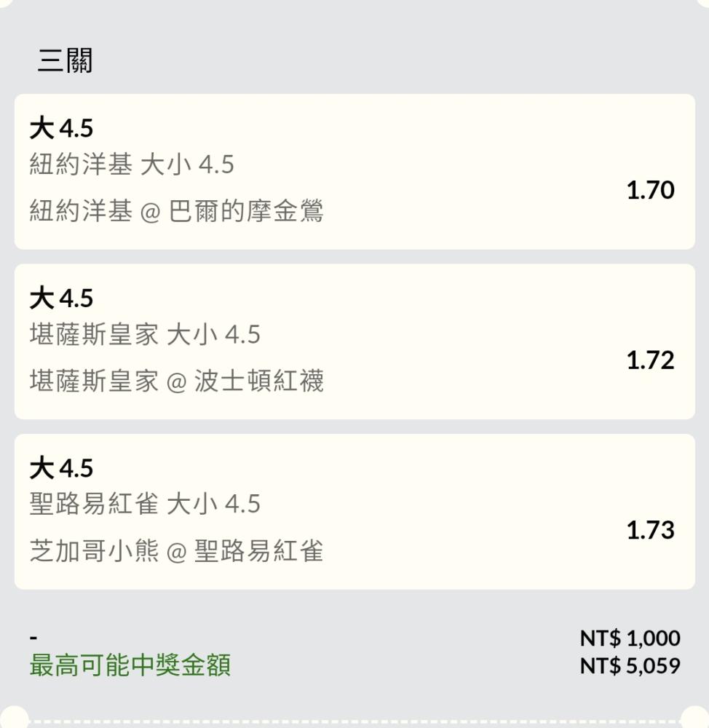Open the St. Louis Cardinals bet card

[354, 512]
